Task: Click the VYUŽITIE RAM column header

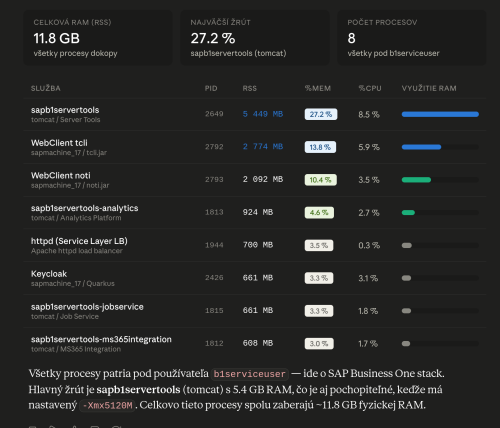Action: (x=429, y=88)
